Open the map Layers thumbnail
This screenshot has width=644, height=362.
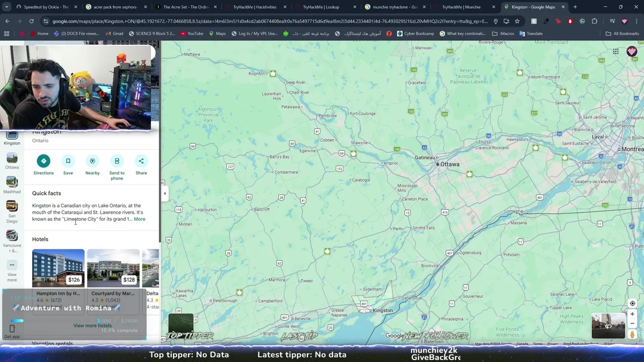pyautogui.click(x=181, y=326)
